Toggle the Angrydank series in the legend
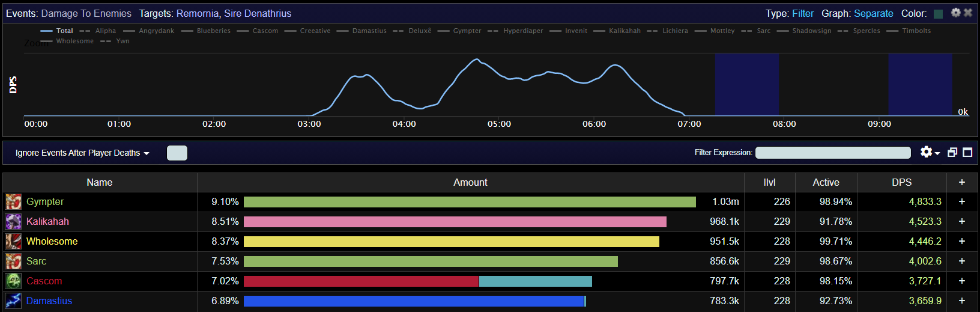 (149, 31)
